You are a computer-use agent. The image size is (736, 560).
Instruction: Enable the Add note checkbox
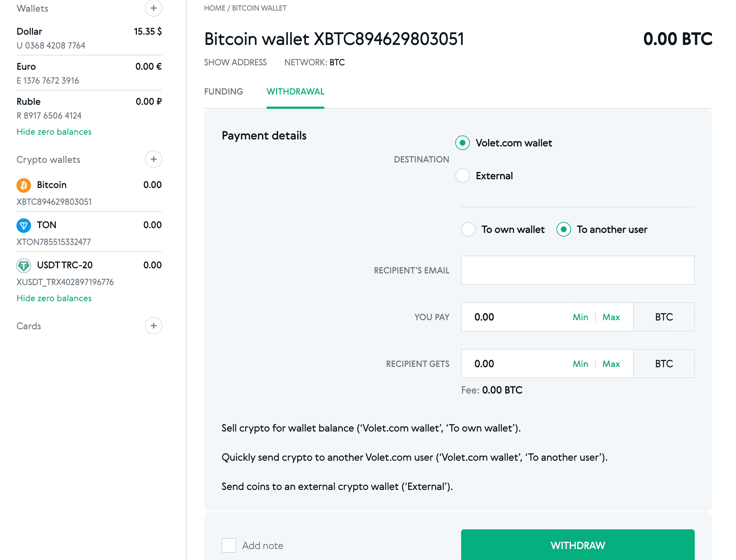point(229,545)
